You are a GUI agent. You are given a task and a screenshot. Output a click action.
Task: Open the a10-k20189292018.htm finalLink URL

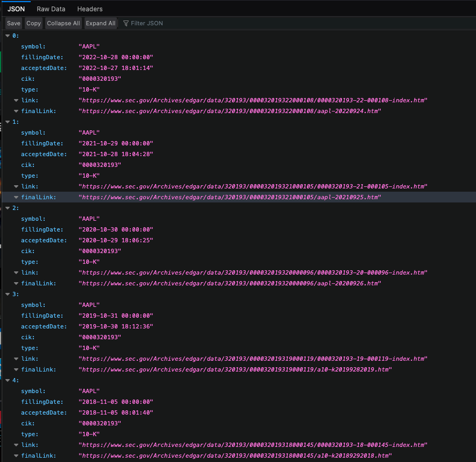coord(235,456)
